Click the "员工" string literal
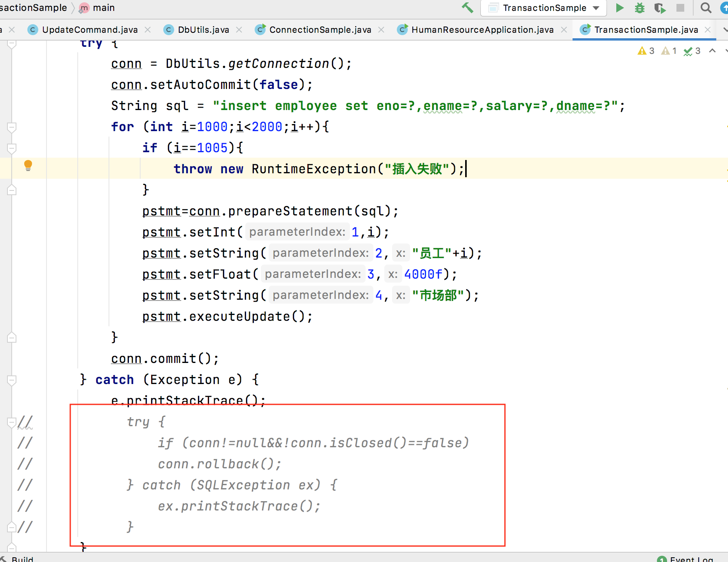Image resolution: width=728 pixels, height=562 pixels. 432,253
